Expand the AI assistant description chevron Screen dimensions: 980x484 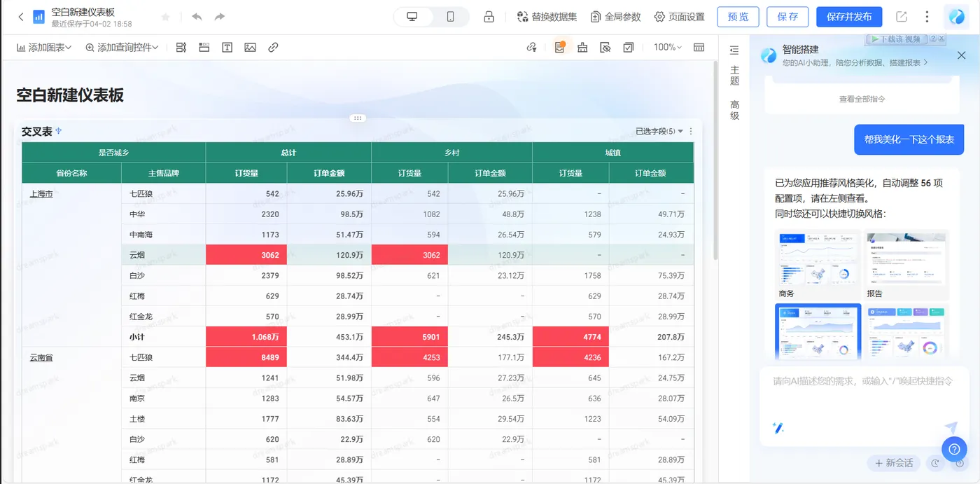pos(925,62)
